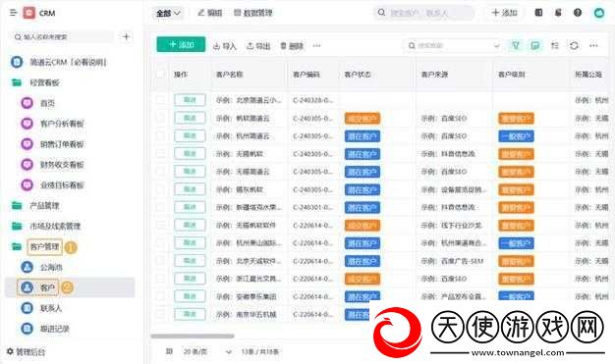Check the 锡东帆软 row checkbox

point(160,189)
